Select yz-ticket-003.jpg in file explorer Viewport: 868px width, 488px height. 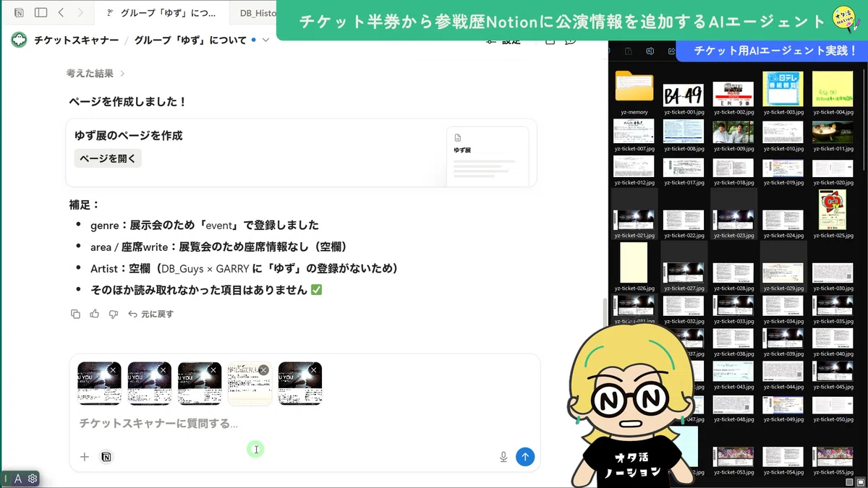pos(783,94)
